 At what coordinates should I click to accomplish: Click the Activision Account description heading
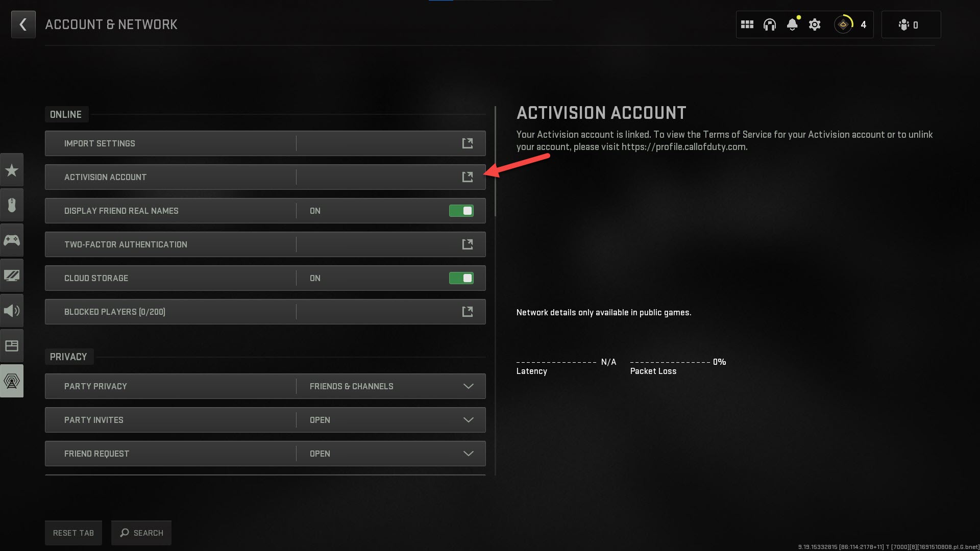601,113
